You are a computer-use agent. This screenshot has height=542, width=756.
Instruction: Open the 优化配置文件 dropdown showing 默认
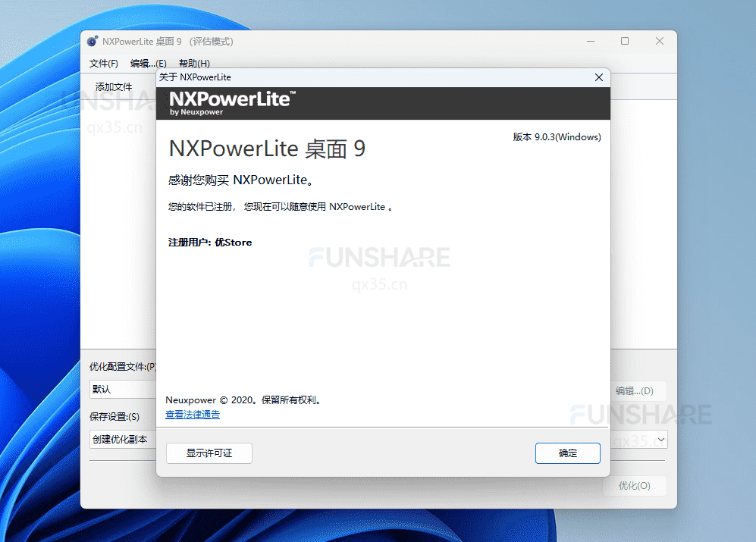pos(123,390)
